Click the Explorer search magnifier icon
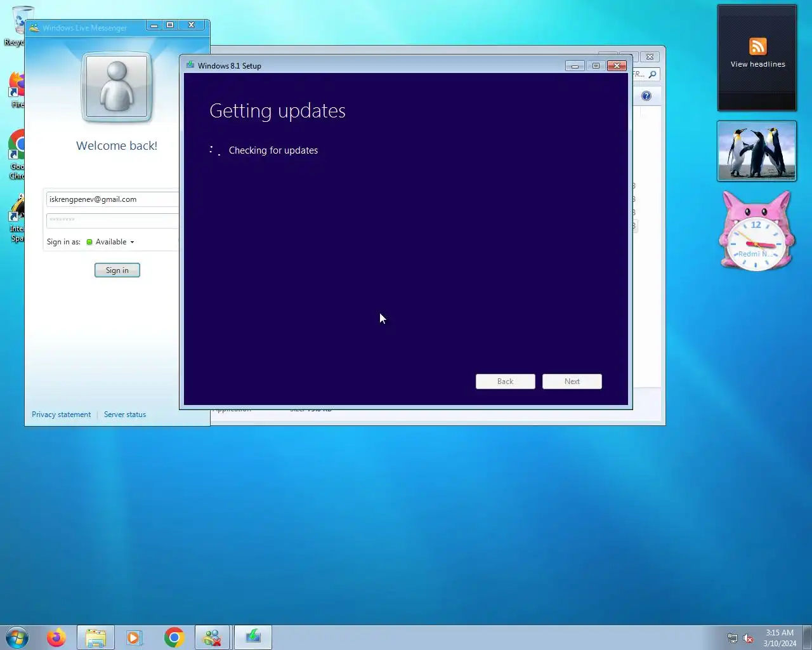 [652, 74]
